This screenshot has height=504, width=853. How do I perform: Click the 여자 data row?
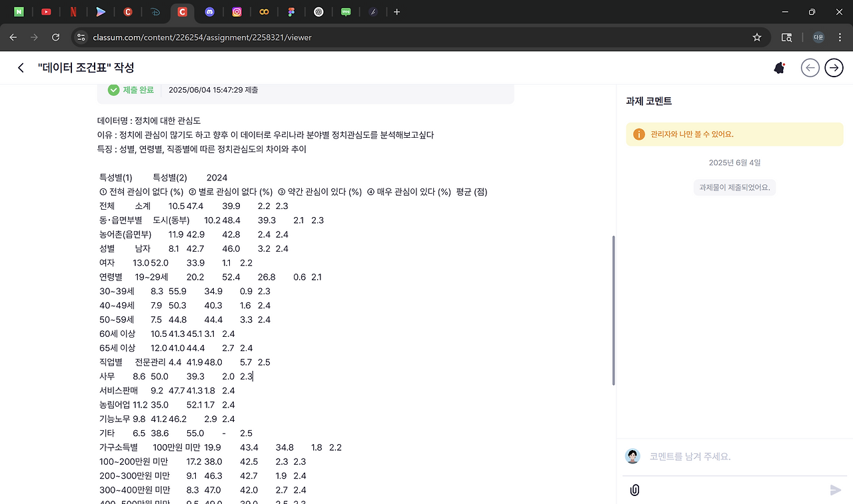point(176,263)
